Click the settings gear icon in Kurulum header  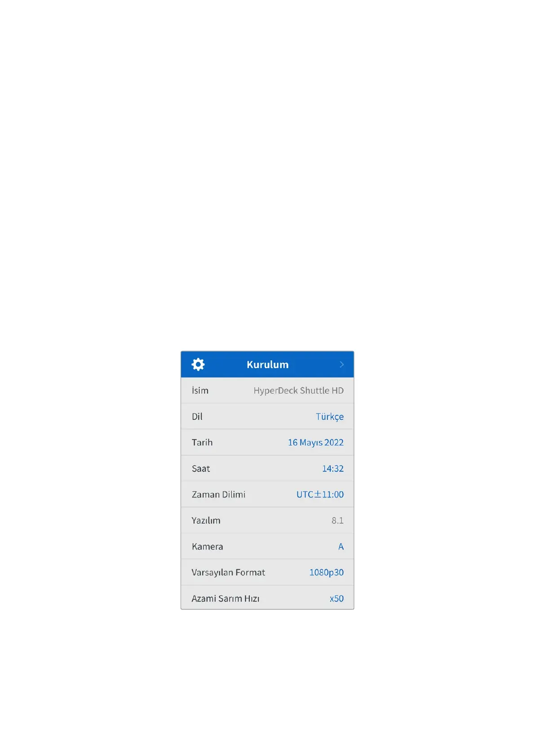[198, 364]
